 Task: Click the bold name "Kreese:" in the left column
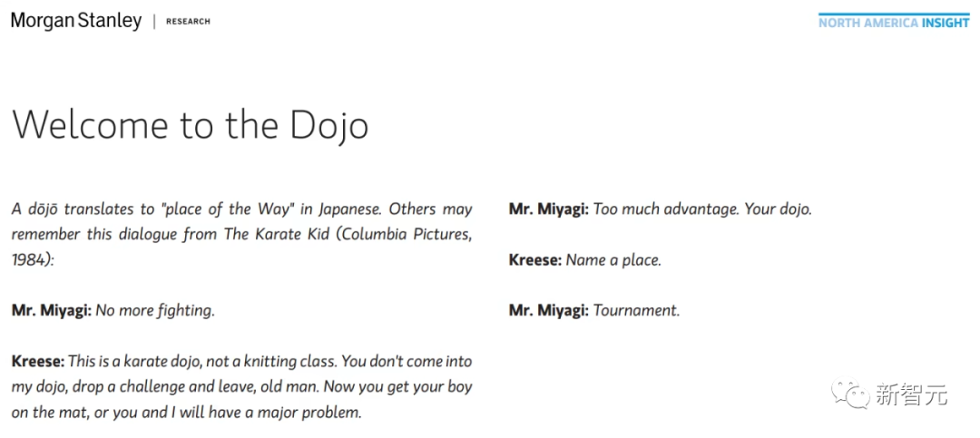(x=38, y=361)
